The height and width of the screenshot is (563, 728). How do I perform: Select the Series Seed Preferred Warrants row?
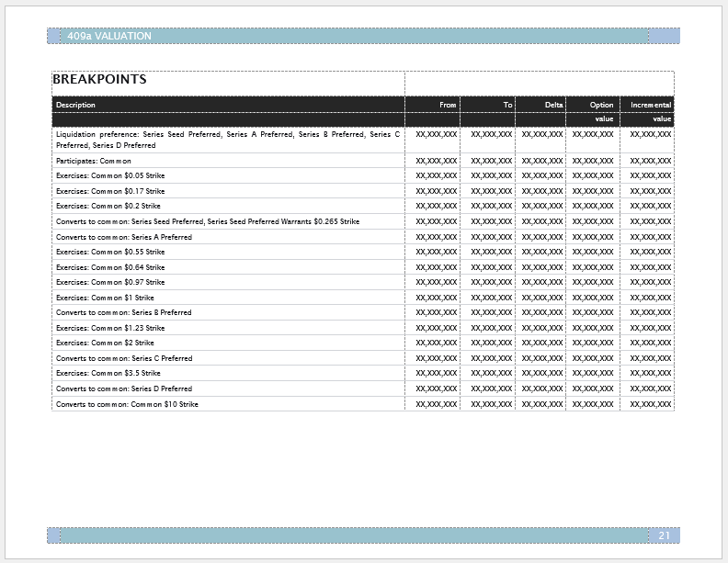click(x=208, y=221)
